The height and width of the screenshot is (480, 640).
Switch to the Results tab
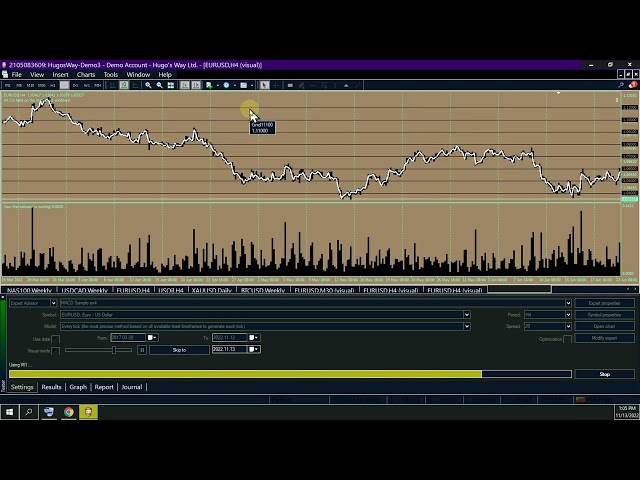[x=51, y=387]
